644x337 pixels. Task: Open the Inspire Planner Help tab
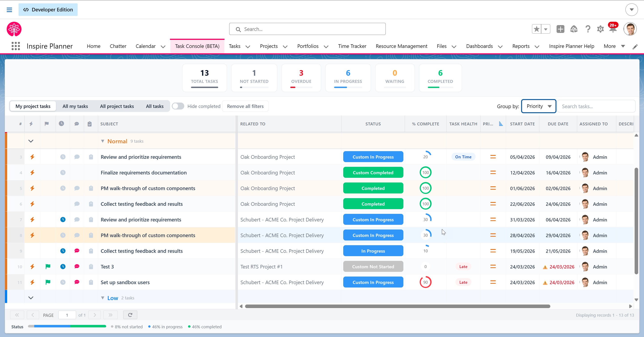click(x=572, y=46)
